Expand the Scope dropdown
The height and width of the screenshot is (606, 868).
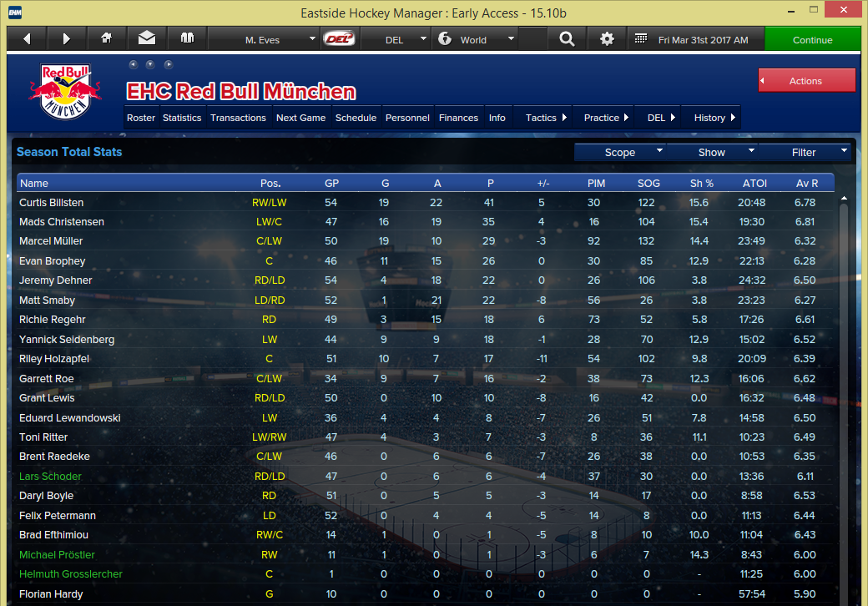[620, 152]
